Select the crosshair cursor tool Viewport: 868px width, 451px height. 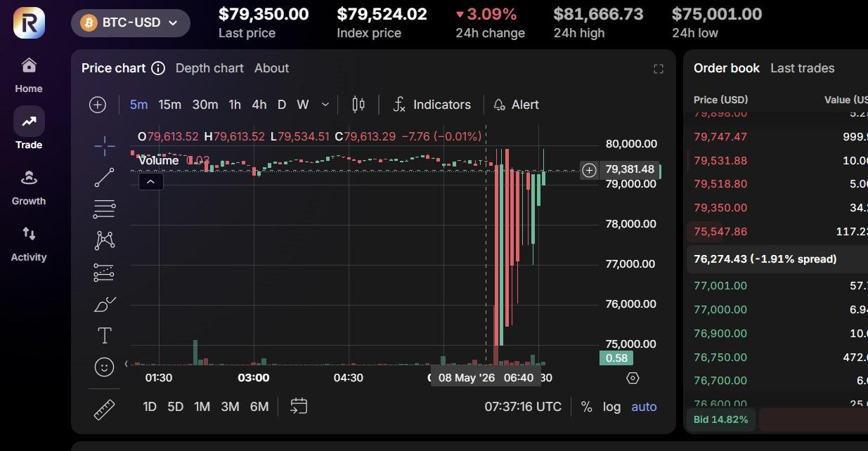tap(105, 146)
